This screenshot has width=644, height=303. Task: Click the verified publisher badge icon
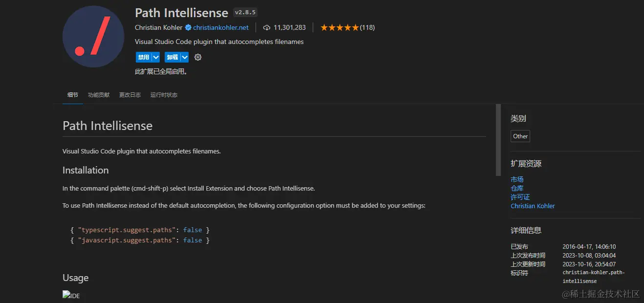pos(187,27)
